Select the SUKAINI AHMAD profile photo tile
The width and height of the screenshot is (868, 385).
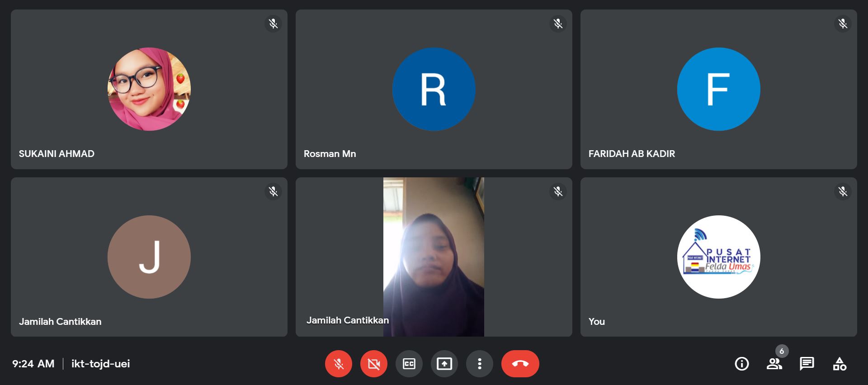pyautogui.click(x=149, y=89)
